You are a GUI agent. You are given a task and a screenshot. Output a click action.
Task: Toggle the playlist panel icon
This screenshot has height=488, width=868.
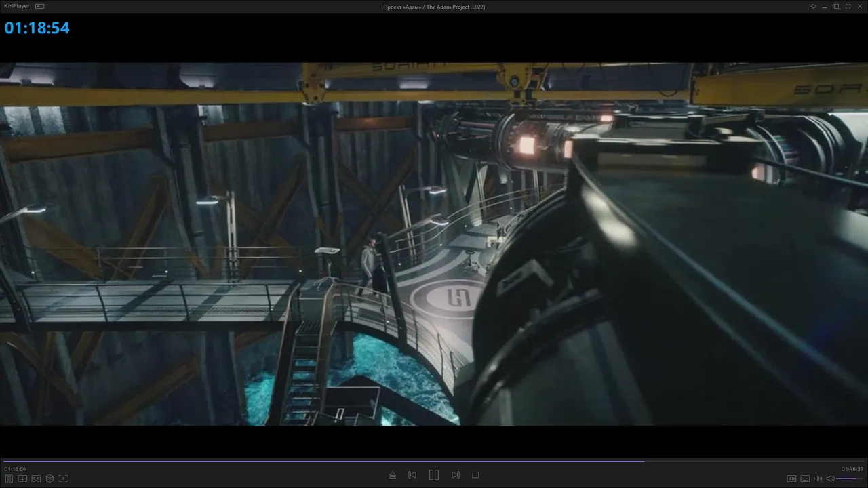pyautogui.click(x=9, y=479)
